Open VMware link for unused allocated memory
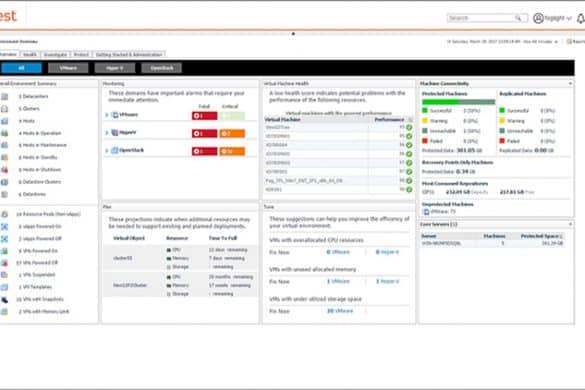 point(338,281)
